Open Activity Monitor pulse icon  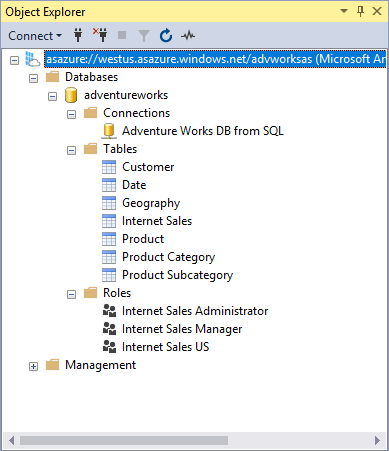click(188, 35)
